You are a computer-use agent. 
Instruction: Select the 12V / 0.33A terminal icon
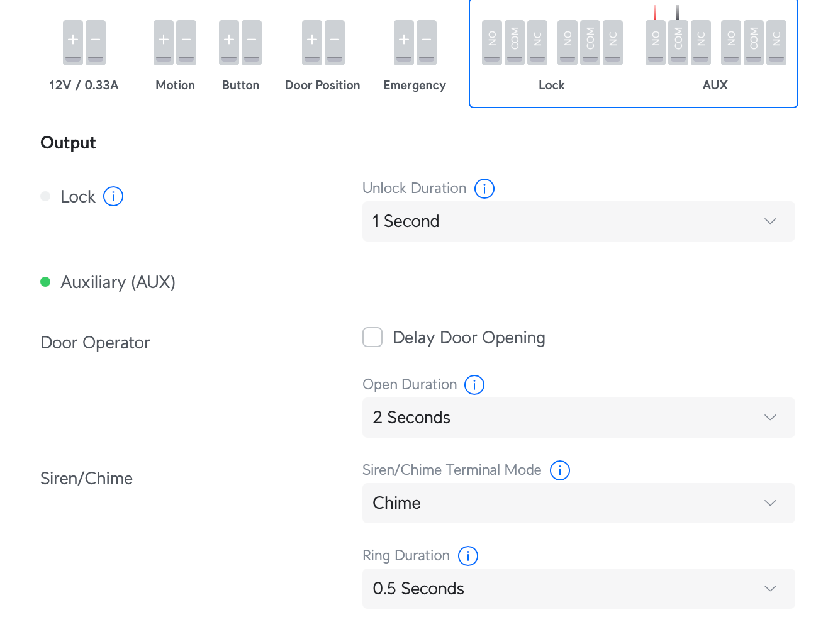(84, 43)
